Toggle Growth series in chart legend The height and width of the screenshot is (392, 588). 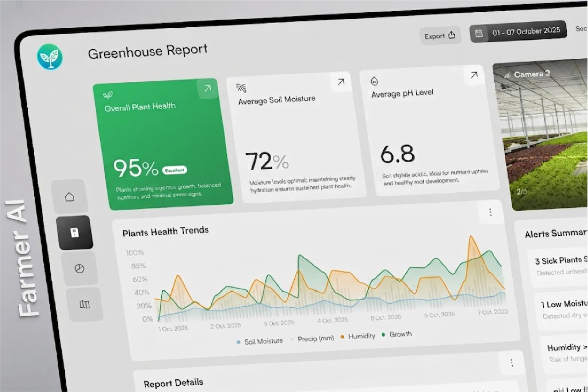397,334
